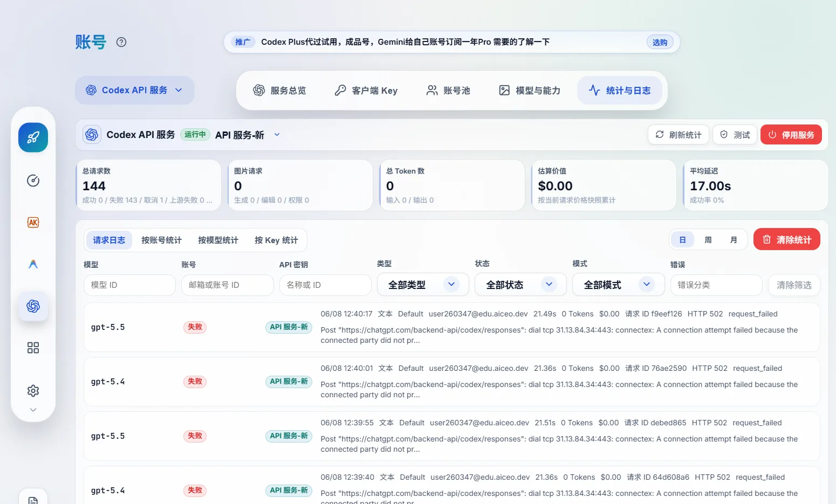Image resolution: width=836 pixels, height=504 pixels.
Task: Click gpt-5.4 in the 12:39:40 log row
Action: 108,491
